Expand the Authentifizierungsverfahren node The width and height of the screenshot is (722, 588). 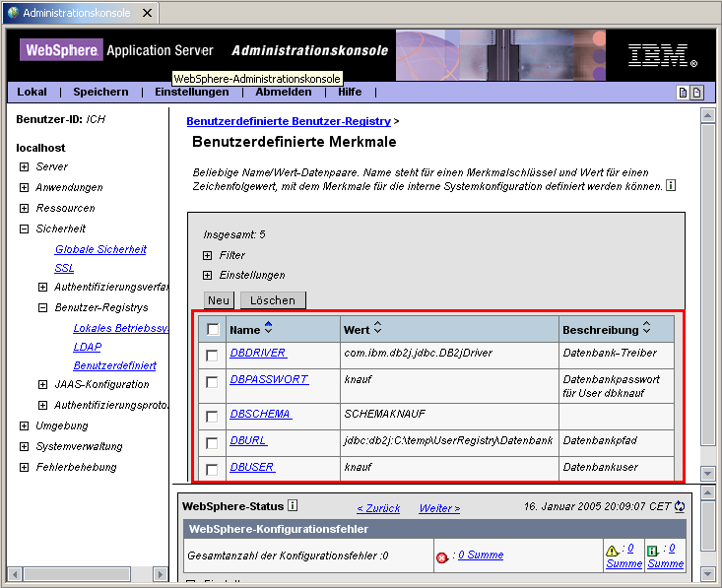click(x=42, y=288)
